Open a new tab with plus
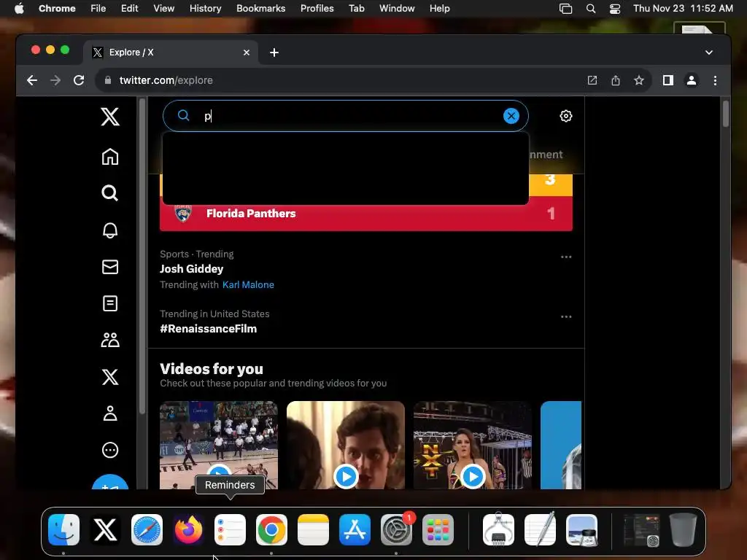The width and height of the screenshot is (747, 560). coord(274,52)
